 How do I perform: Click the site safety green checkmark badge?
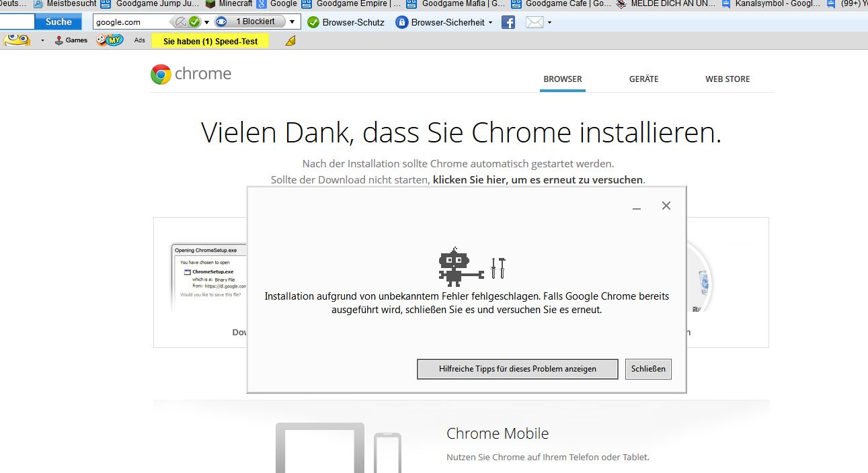tap(194, 22)
